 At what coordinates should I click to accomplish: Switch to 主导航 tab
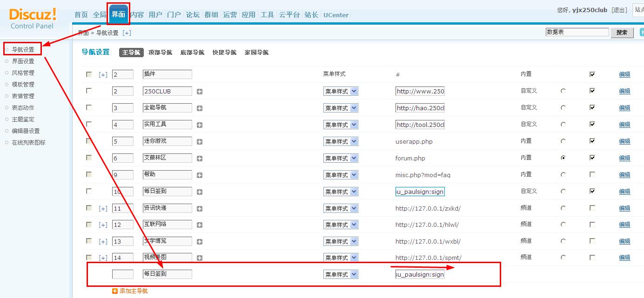(131, 53)
